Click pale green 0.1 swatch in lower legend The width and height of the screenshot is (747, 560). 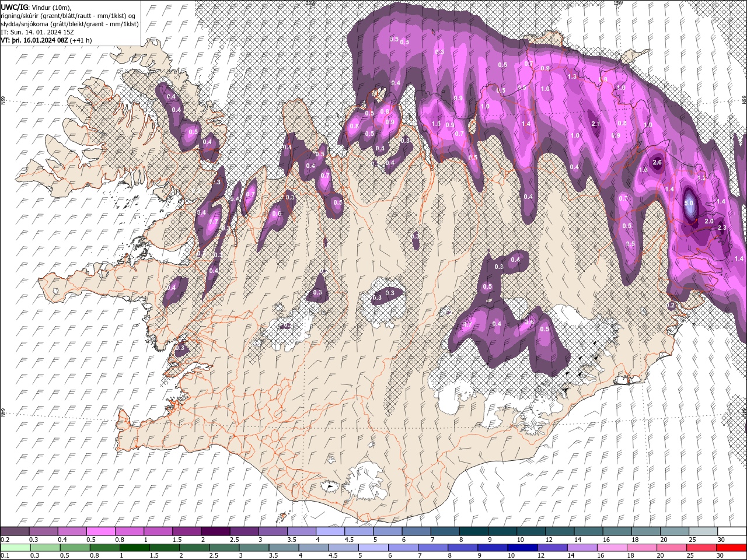click(15, 547)
